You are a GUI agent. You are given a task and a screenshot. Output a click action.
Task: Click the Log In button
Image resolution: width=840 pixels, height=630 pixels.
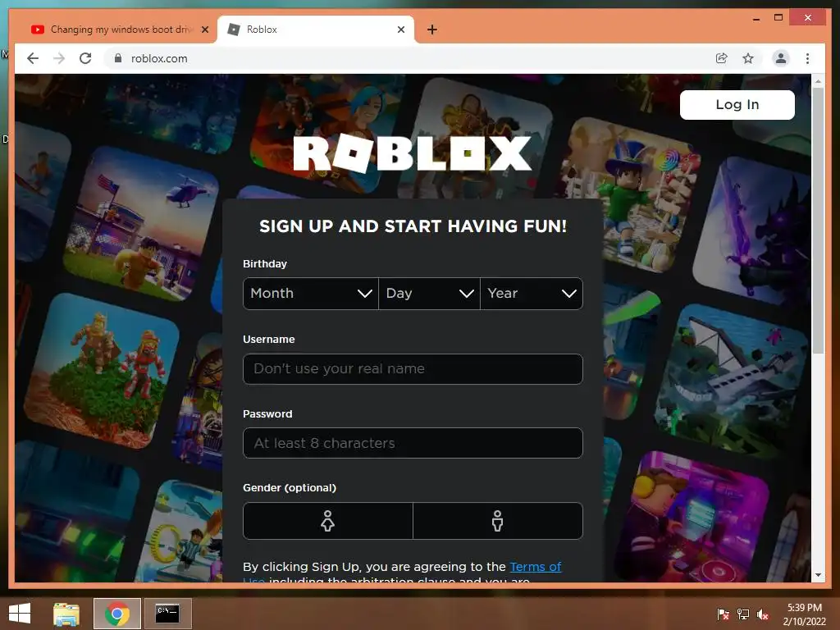(x=737, y=104)
